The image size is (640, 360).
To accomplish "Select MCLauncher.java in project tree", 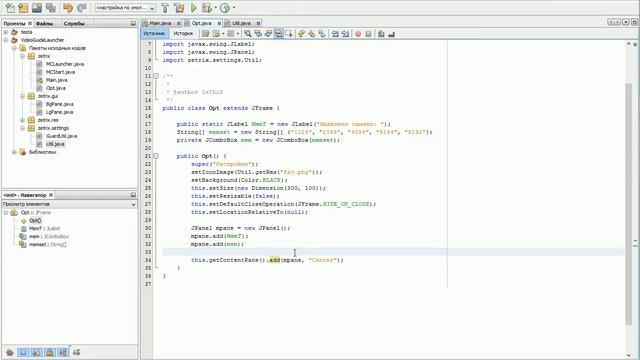I will (x=64, y=64).
